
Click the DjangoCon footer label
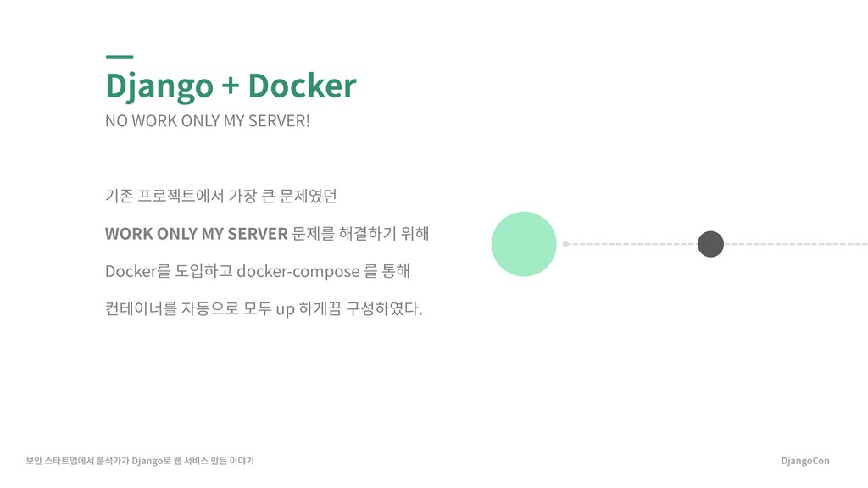coord(805,461)
